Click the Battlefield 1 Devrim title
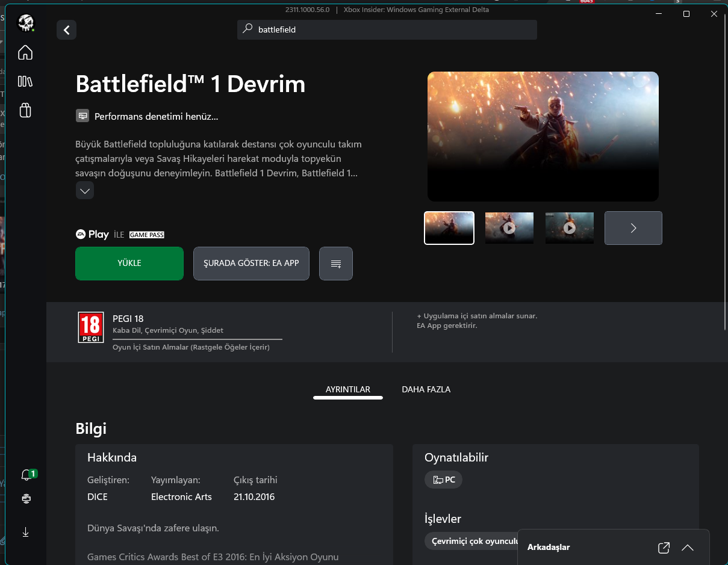Image resolution: width=728 pixels, height=565 pixels. (x=190, y=84)
